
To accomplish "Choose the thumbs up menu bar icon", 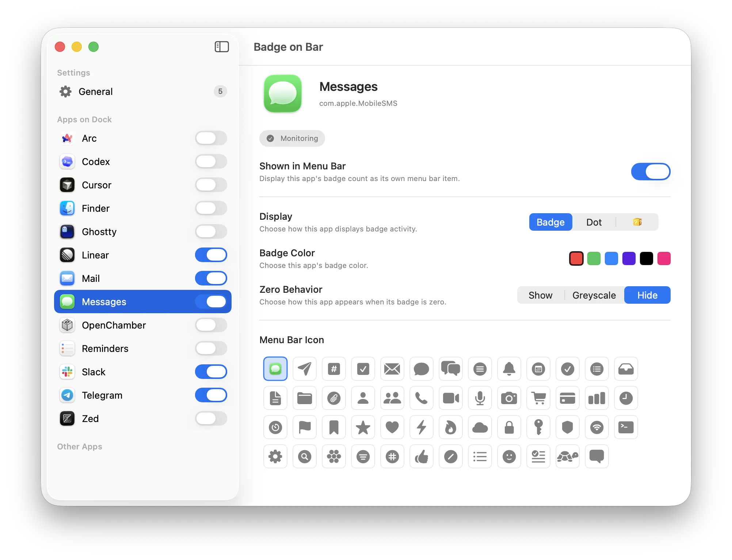I will [x=422, y=456].
